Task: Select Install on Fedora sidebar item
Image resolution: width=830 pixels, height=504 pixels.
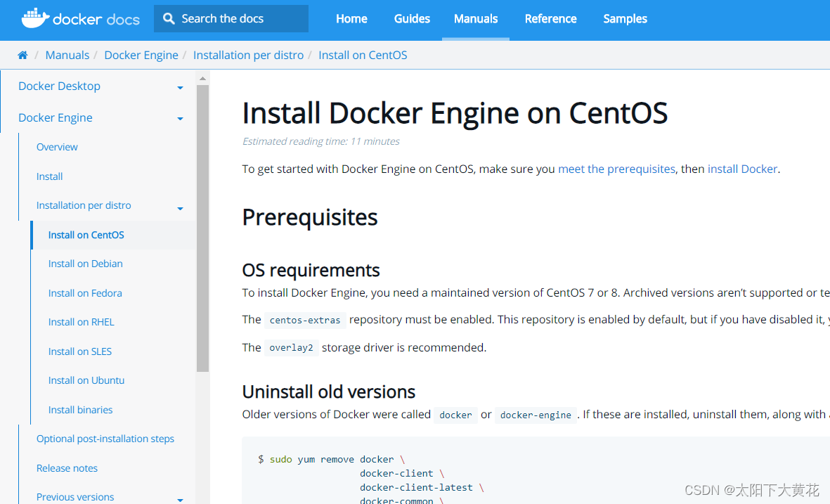Action: coord(85,292)
